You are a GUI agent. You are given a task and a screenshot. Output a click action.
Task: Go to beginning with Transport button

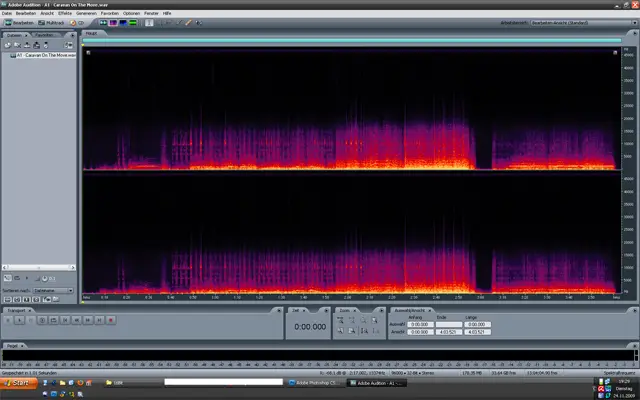(65, 320)
